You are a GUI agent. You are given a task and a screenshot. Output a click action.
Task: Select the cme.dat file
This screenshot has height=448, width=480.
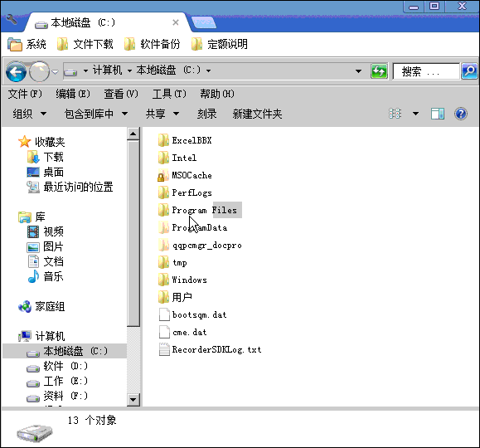tap(182, 332)
